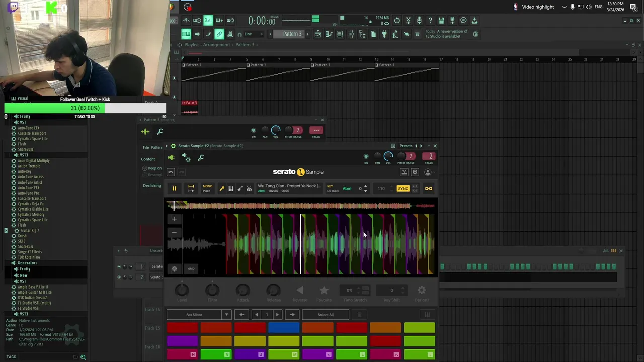Open Serato Options gear
Image resolution: width=644 pixels, height=362 pixels.
422,290
